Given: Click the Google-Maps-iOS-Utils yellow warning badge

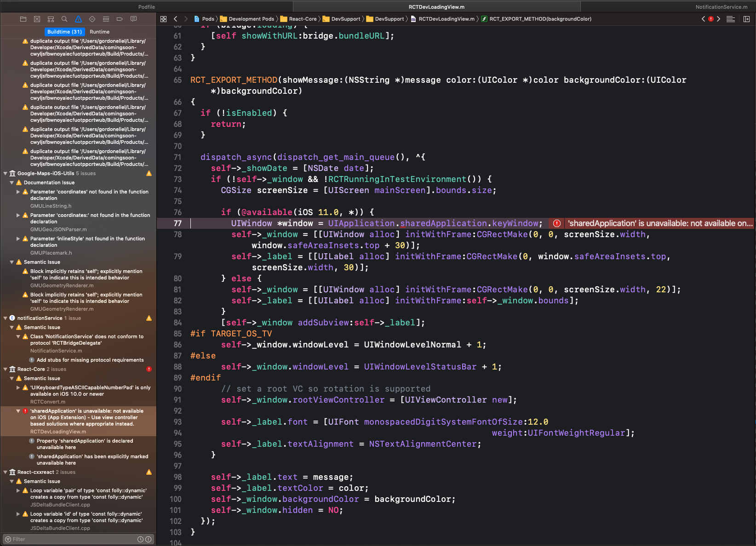Looking at the screenshot, I should coord(149,173).
